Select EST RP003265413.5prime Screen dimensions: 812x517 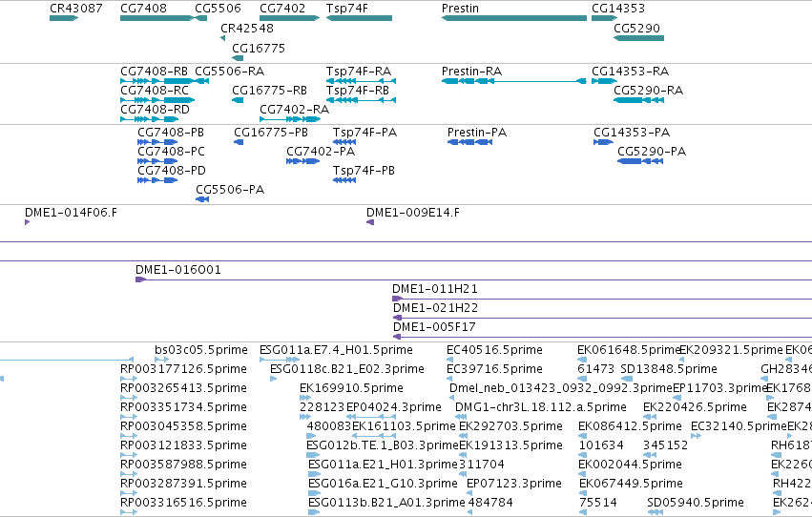[x=129, y=398]
